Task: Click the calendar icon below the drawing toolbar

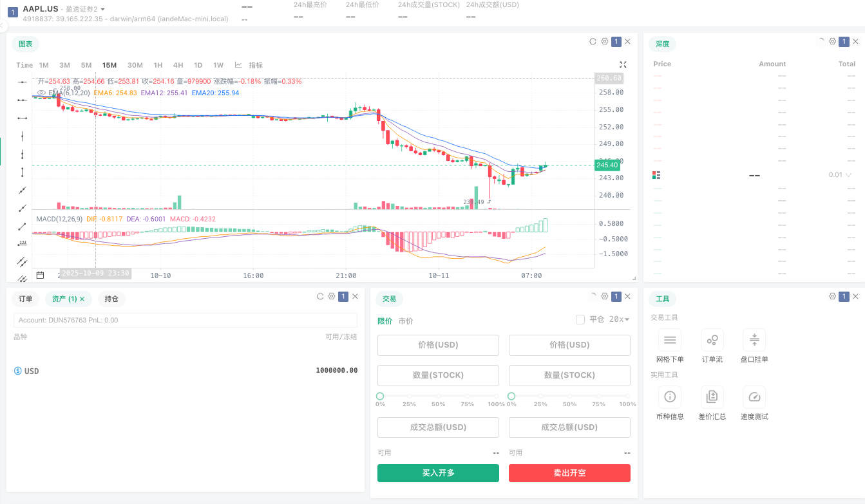Action: point(40,274)
